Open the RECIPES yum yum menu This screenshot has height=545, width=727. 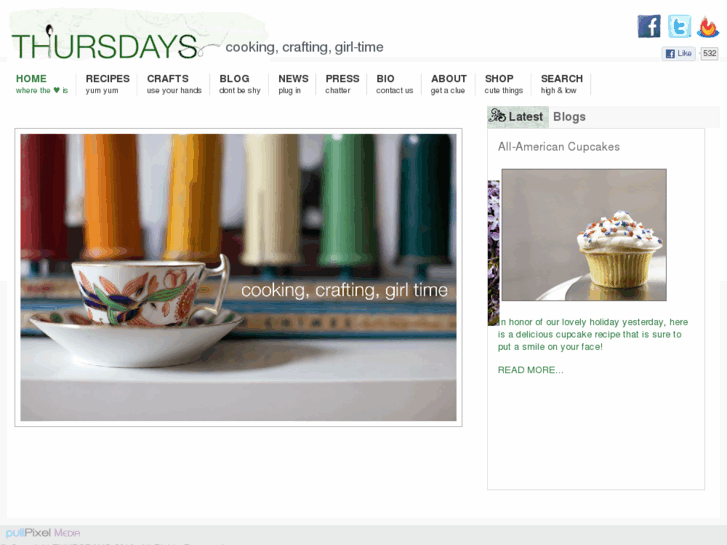click(108, 84)
